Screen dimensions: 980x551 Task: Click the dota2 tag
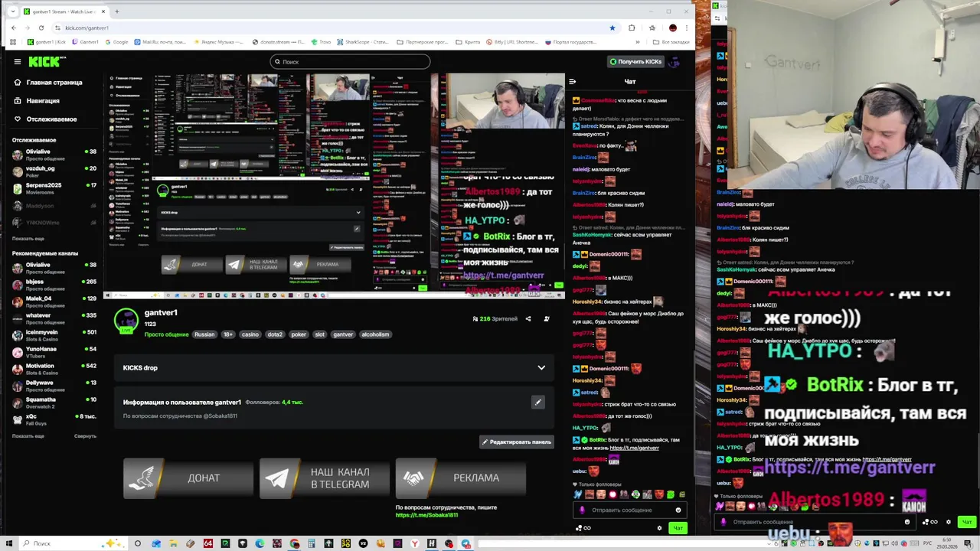[x=275, y=334]
